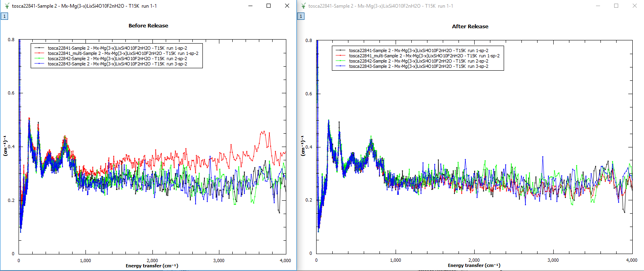The height and width of the screenshot is (271, 644).
Task: Close the Before Release plot window
Action: tap(287, 6)
